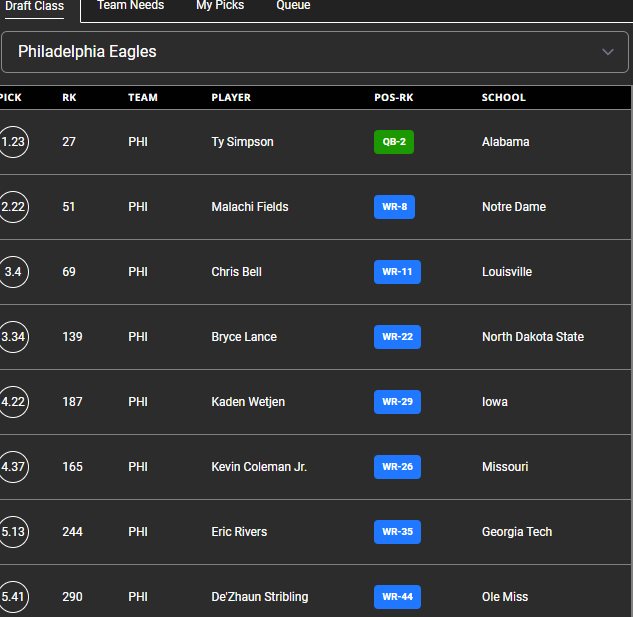Click the QB-2 position badge
Viewport: 633px width, 617px height.
click(393, 142)
